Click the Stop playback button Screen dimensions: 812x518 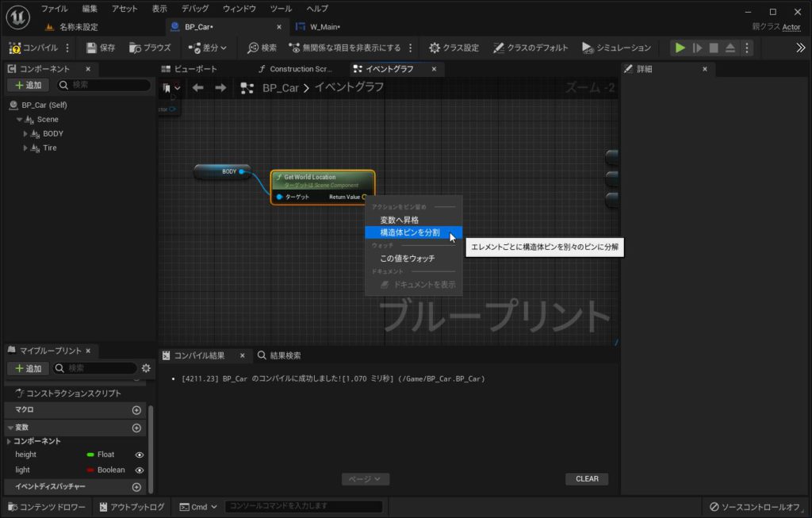click(714, 48)
